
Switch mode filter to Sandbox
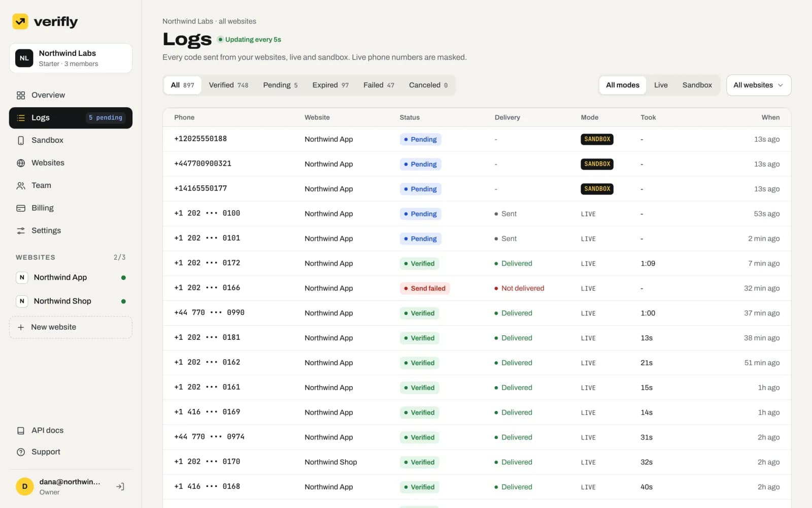pos(697,85)
